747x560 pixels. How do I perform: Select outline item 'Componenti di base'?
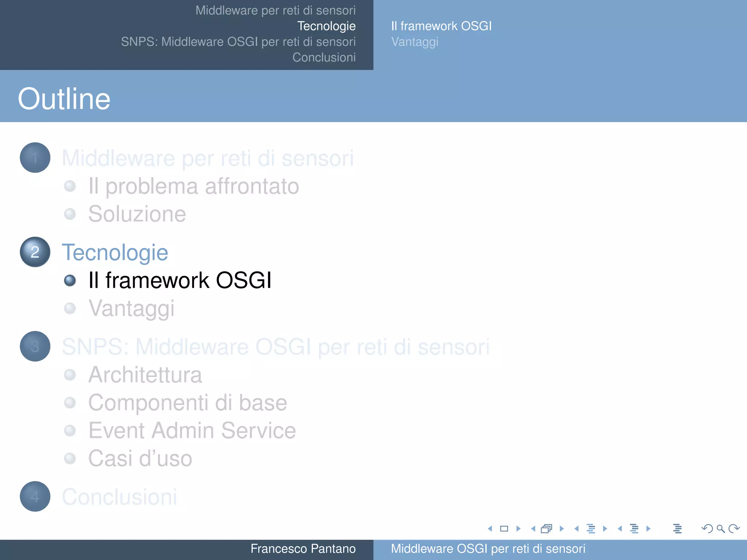point(188,403)
